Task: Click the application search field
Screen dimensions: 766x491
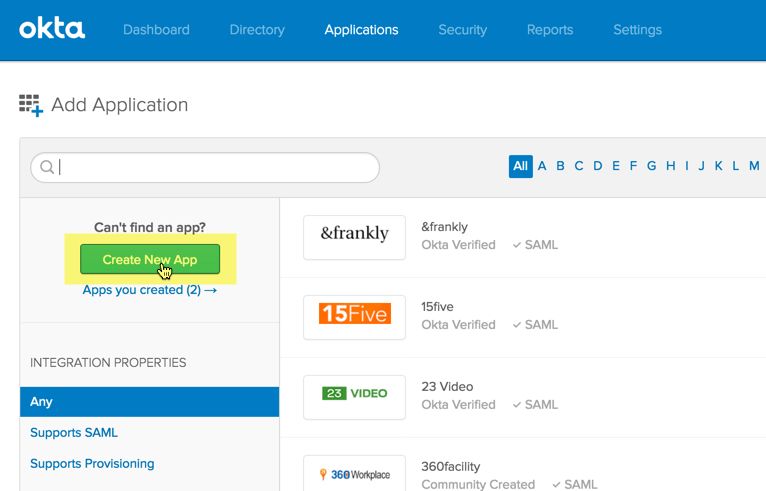Action: (215, 167)
